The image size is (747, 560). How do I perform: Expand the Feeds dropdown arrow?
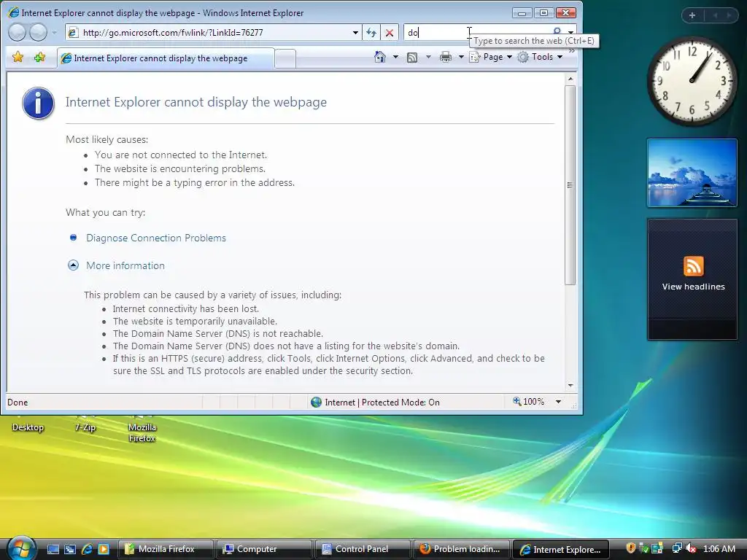click(x=428, y=57)
